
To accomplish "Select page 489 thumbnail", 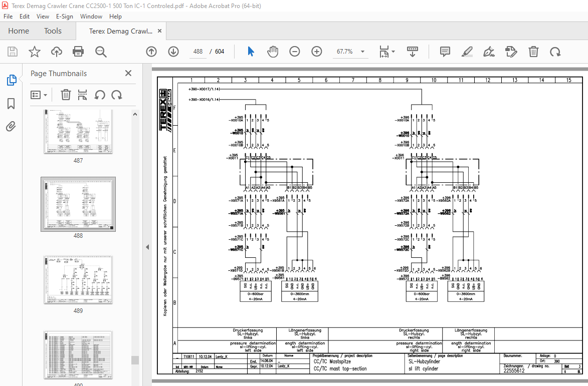I will [78, 280].
